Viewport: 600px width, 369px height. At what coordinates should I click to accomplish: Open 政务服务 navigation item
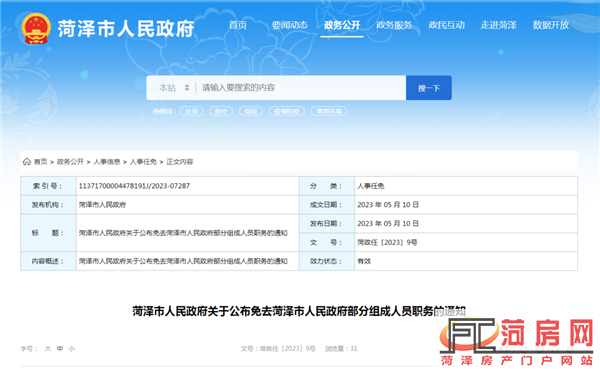(394, 25)
